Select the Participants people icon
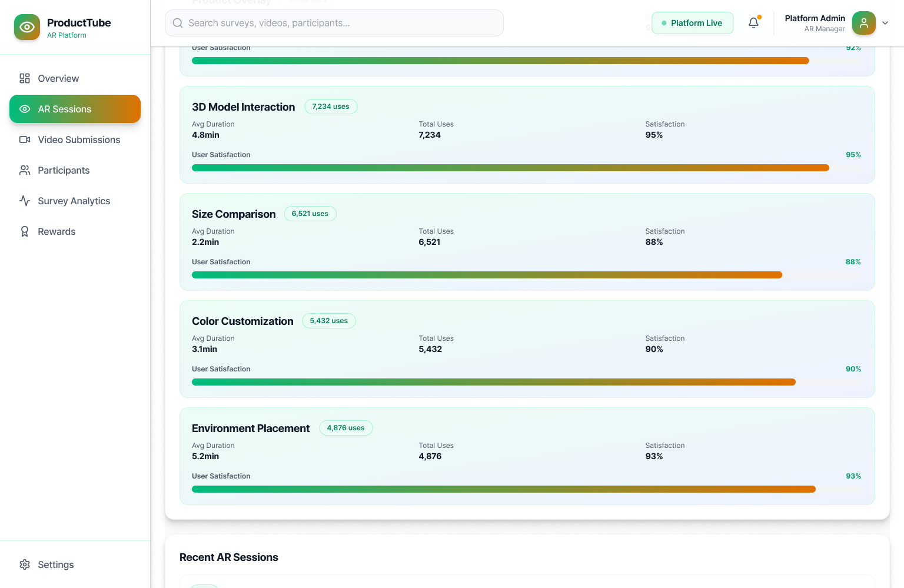 [x=25, y=170]
